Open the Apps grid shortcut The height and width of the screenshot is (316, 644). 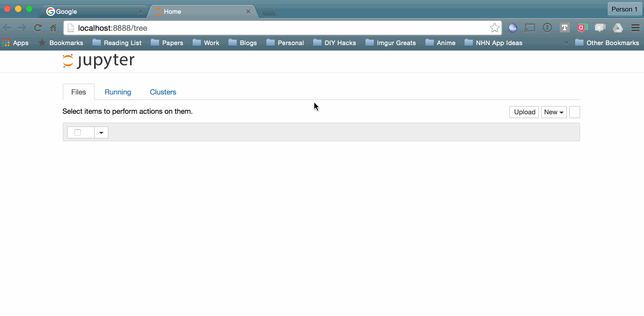point(15,43)
